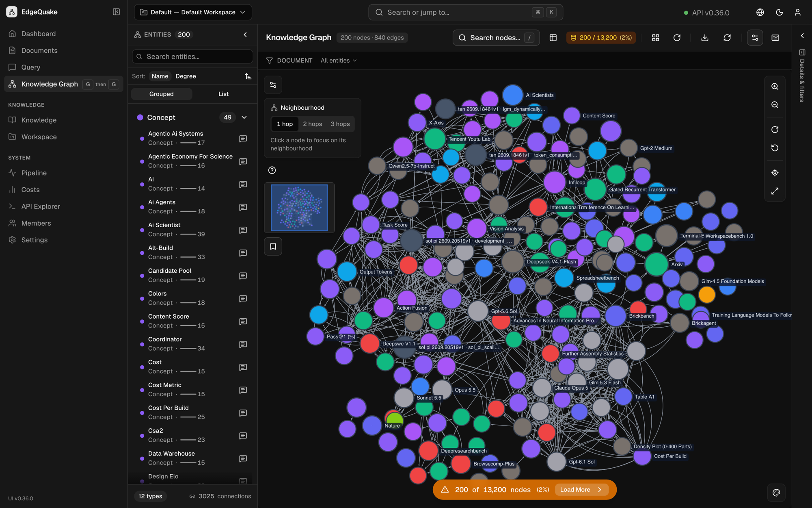This screenshot has height=508, width=812.
Task: Switch to the Grouped tab
Action: tap(161, 94)
